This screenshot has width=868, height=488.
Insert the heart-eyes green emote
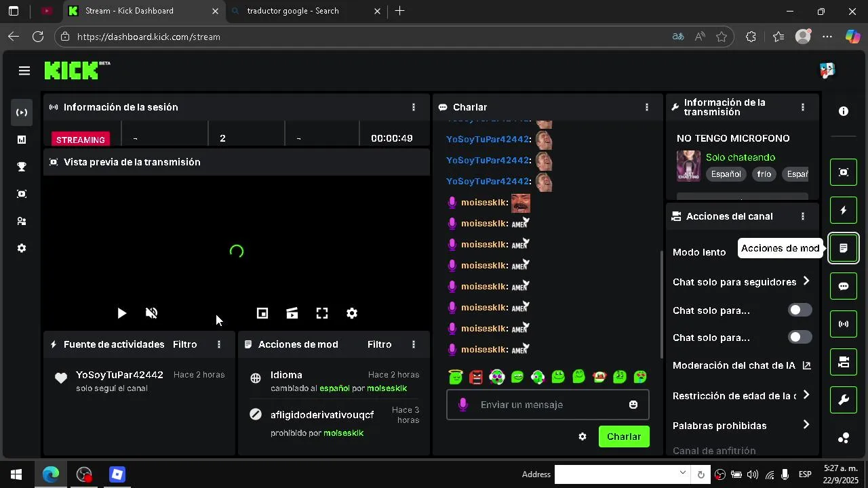pos(640,377)
